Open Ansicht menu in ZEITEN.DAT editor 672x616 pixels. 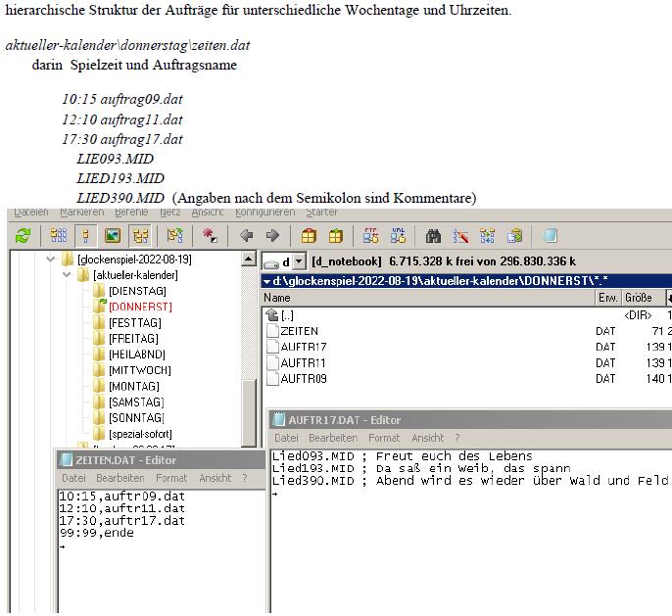pos(216,478)
